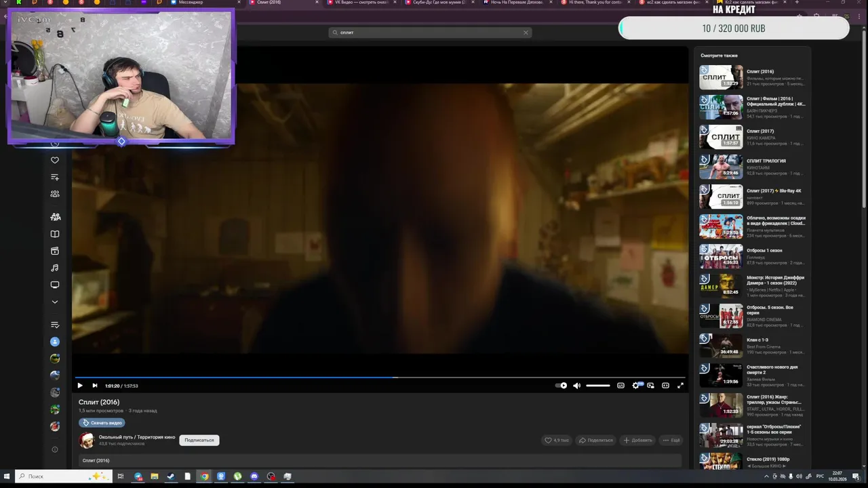
Task: Clear the search field with X
Action: (526, 33)
